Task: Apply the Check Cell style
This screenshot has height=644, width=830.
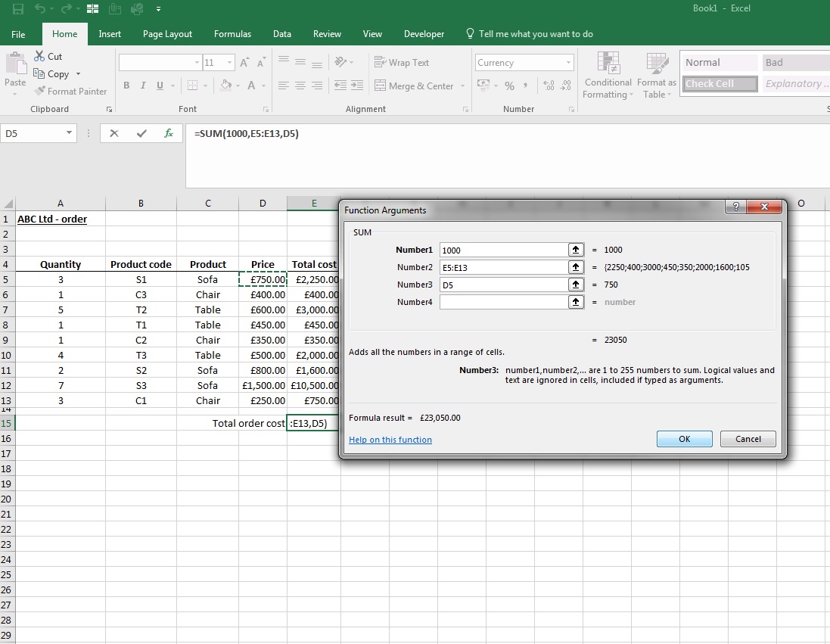Action: [720, 84]
